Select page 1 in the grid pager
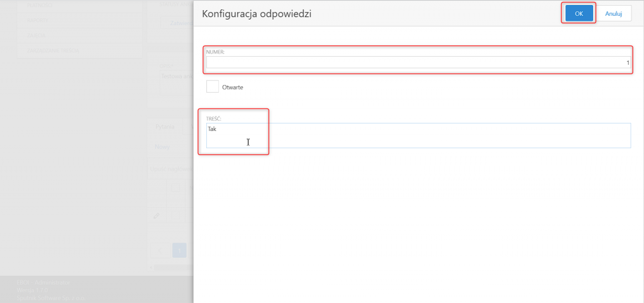The height and width of the screenshot is (303, 644). [179, 250]
